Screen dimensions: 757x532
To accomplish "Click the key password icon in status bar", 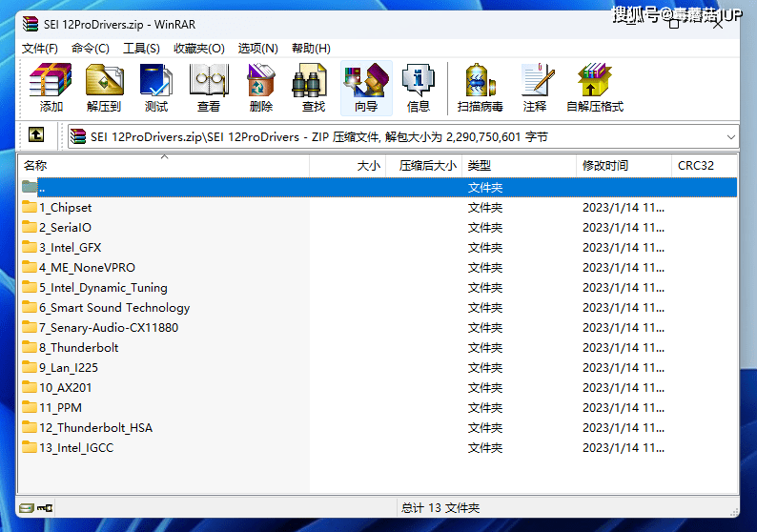I will coord(45,508).
